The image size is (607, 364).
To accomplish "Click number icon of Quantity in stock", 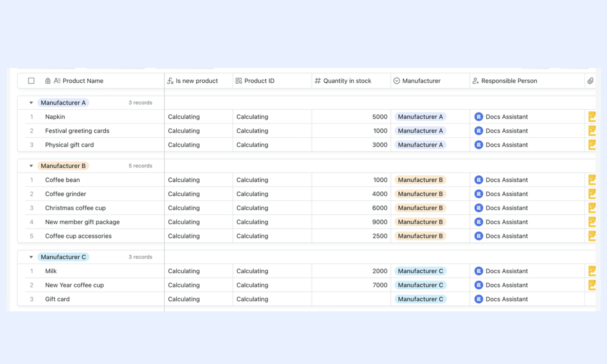I will pos(317,81).
